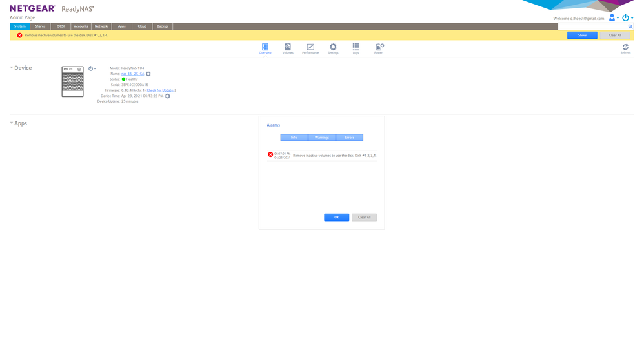Click the gear icon beside device name
The width and height of the screenshot is (644, 345).
tap(148, 74)
